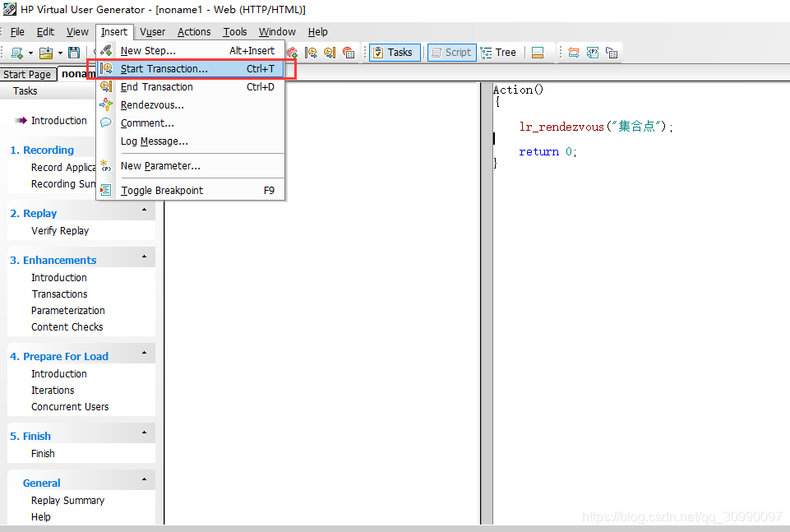Choose Comment from Insert menu
790x532 pixels.
(x=191, y=123)
